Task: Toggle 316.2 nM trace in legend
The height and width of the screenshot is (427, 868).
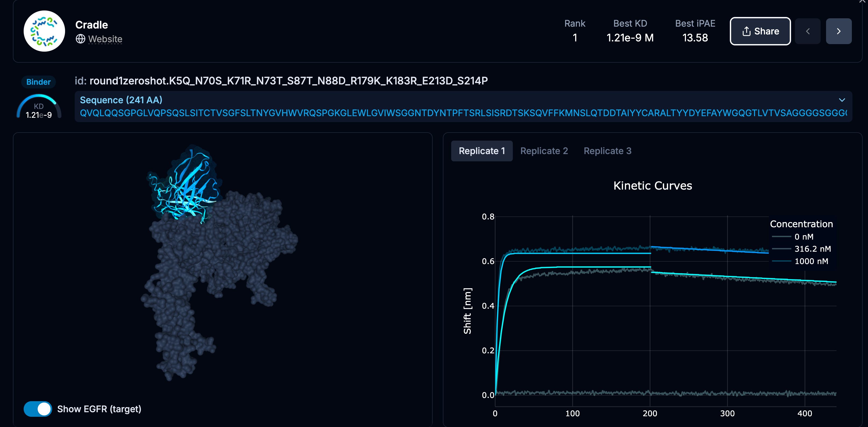Action: (812, 249)
